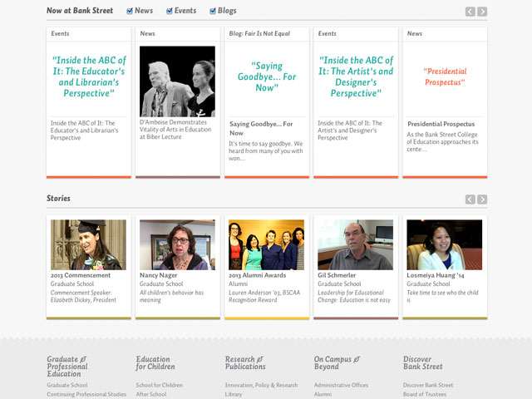Open Graduate & Professional Education footer heading
The width and height of the screenshot is (532, 399).
pyautogui.click(x=67, y=367)
